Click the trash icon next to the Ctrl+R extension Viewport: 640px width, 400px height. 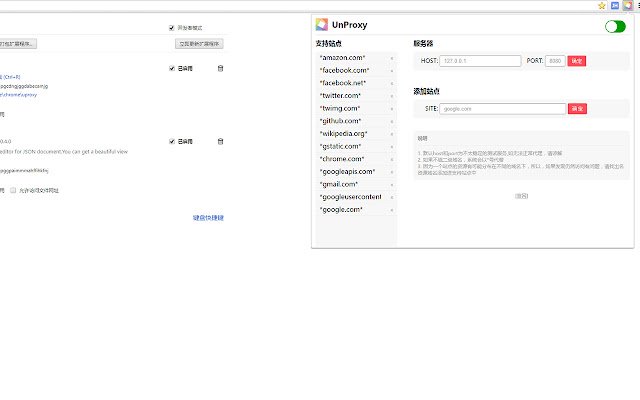(220, 69)
